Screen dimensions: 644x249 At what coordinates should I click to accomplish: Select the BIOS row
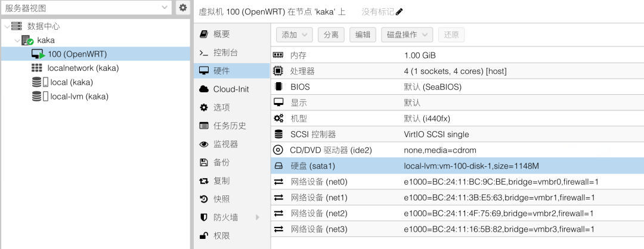coord(457,87)
